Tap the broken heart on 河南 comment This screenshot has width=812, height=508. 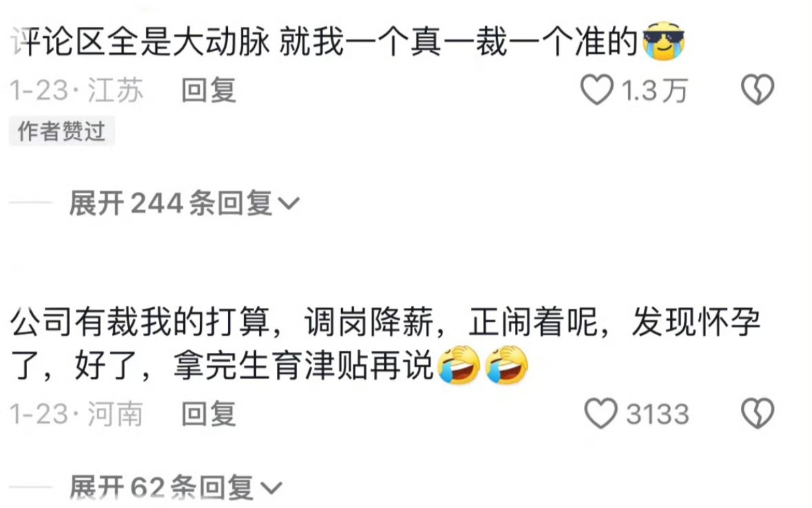pyautogui.click(x=757, y=413)
